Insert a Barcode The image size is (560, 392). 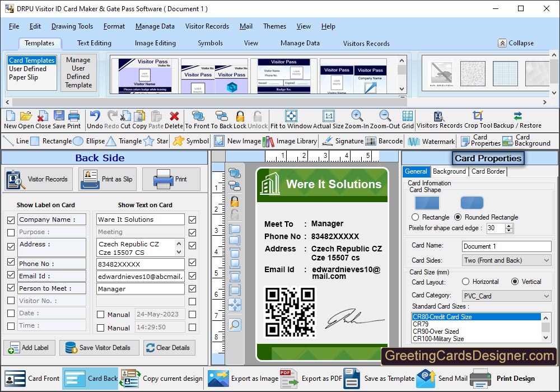(x=384, y=141)
